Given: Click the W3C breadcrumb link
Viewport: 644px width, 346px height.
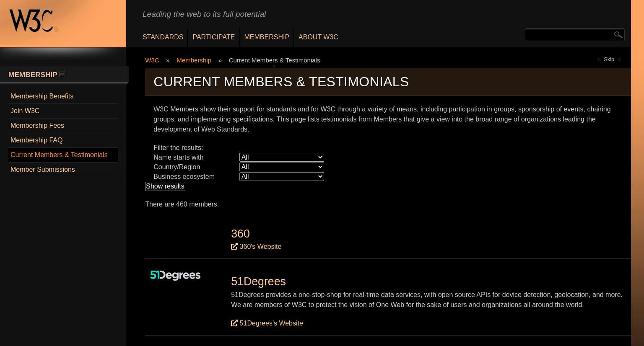Looking at the screenshot, I should (152, 60).
